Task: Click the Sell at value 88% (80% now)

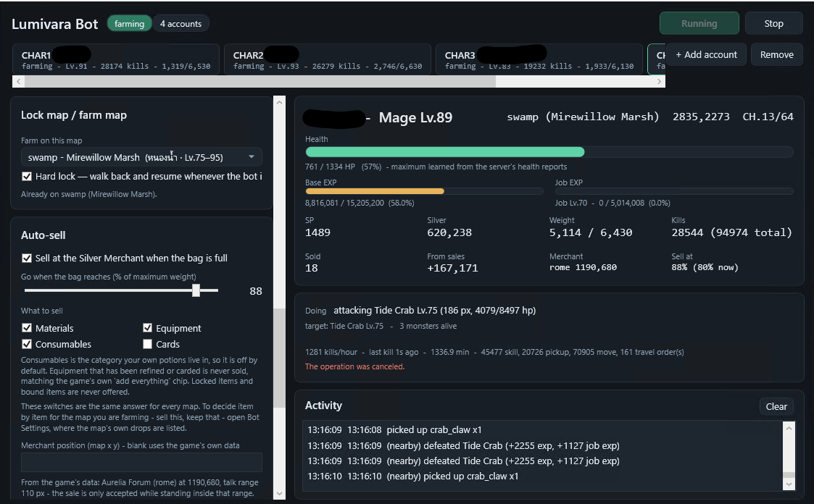Action: coord(705,267)
